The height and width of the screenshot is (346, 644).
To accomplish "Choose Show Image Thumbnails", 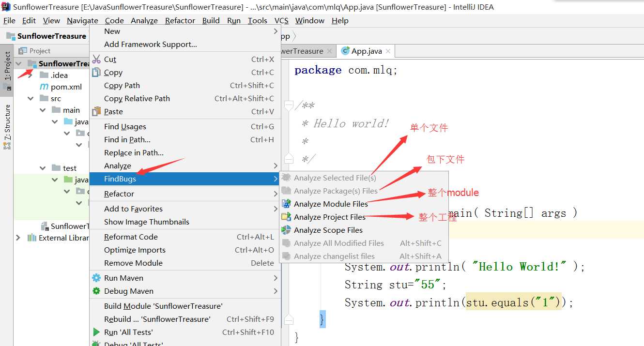I will point(185,222).
